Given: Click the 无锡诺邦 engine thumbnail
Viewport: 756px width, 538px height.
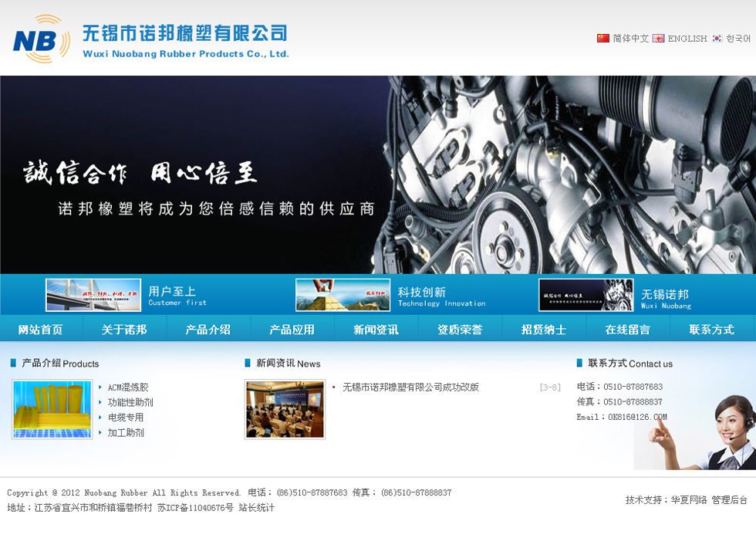Looking at the screenshot, I should click(586, 295).
